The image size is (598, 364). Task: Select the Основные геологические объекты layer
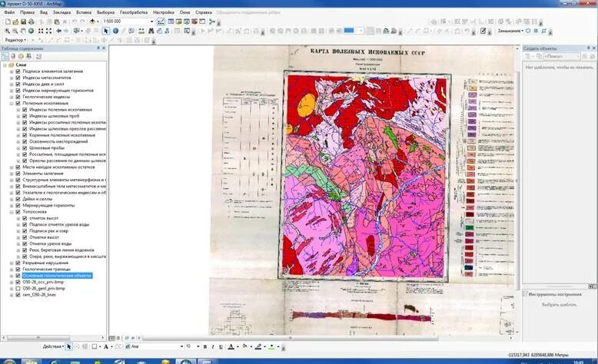57,276
